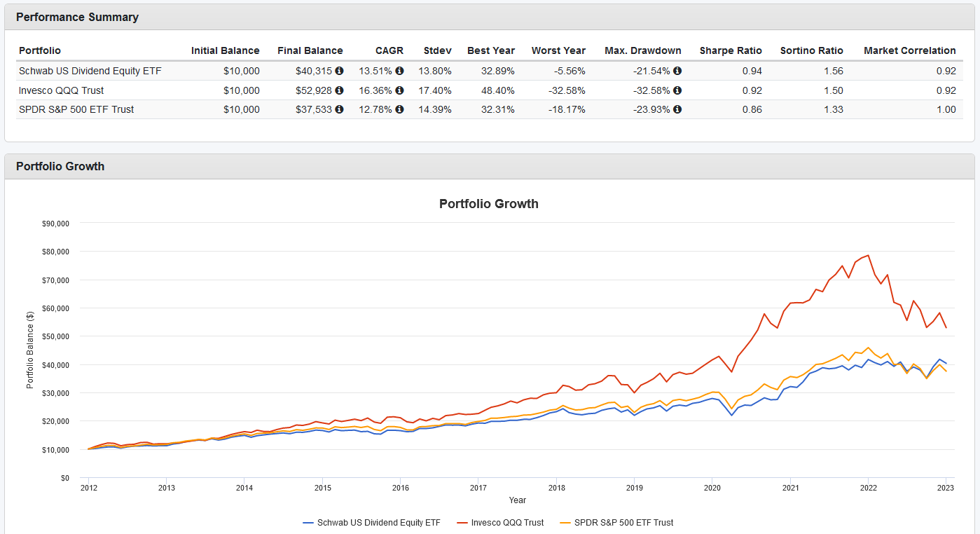Click the 1.50 Sortino ratio value
The image size is (980, 534).
[834, 90]
